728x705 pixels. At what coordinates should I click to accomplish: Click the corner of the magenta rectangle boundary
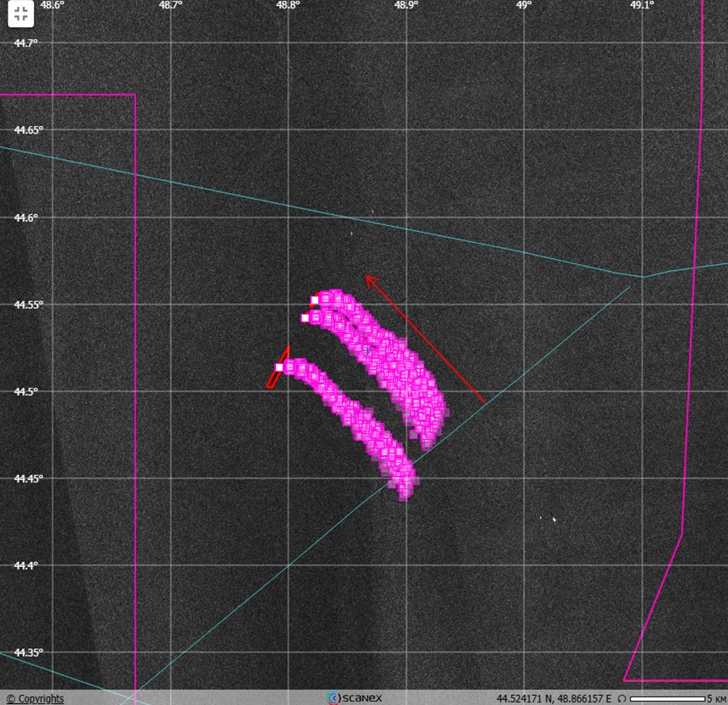[135, 95]
